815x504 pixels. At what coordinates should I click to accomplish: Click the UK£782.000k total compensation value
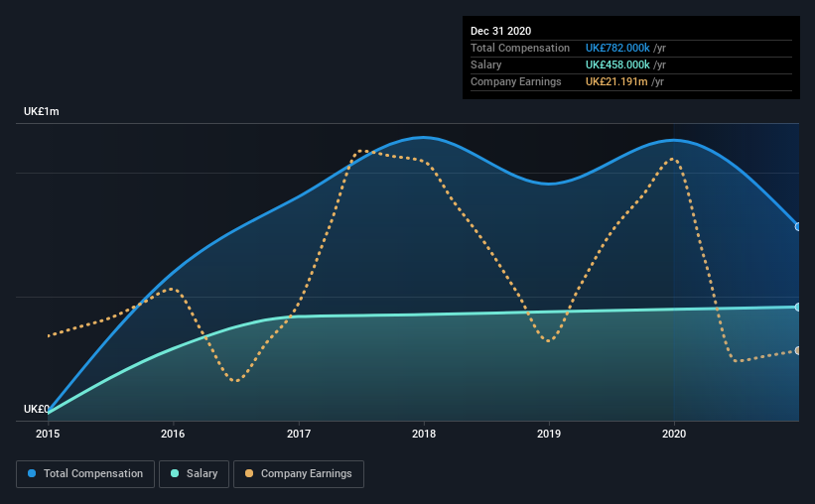coord(617,48)
